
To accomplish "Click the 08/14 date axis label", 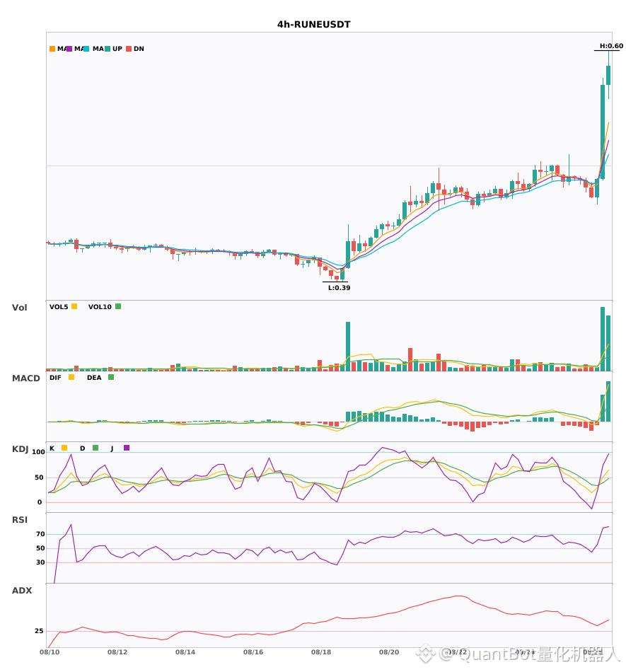I will click(x=185, y=652).
